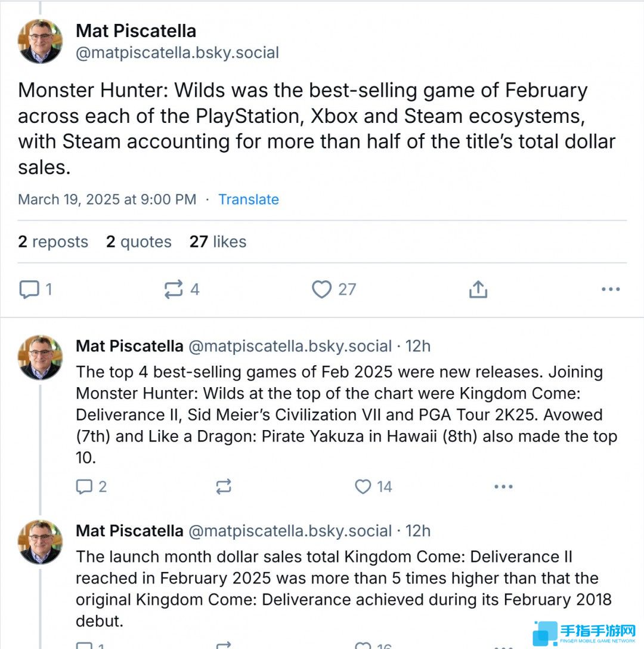Open more options on the main post
The height and width of the screenshot is (649, 644).
[611, 289]
